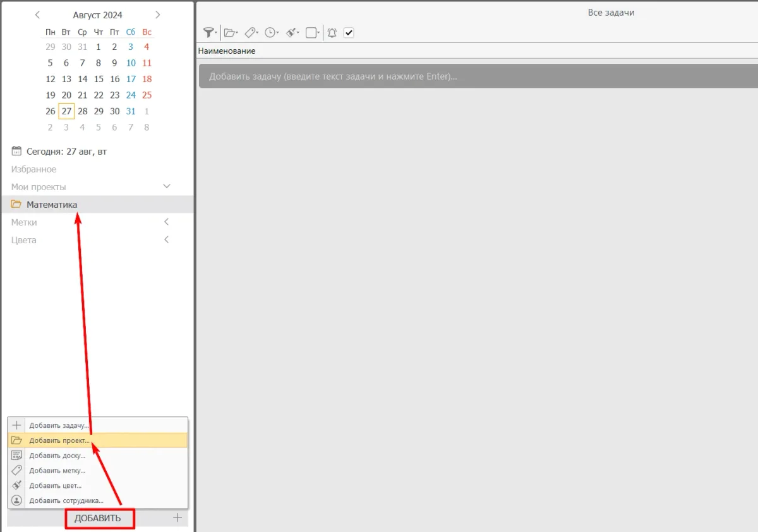Click the bell reminders icon

(x=332, y=33)
